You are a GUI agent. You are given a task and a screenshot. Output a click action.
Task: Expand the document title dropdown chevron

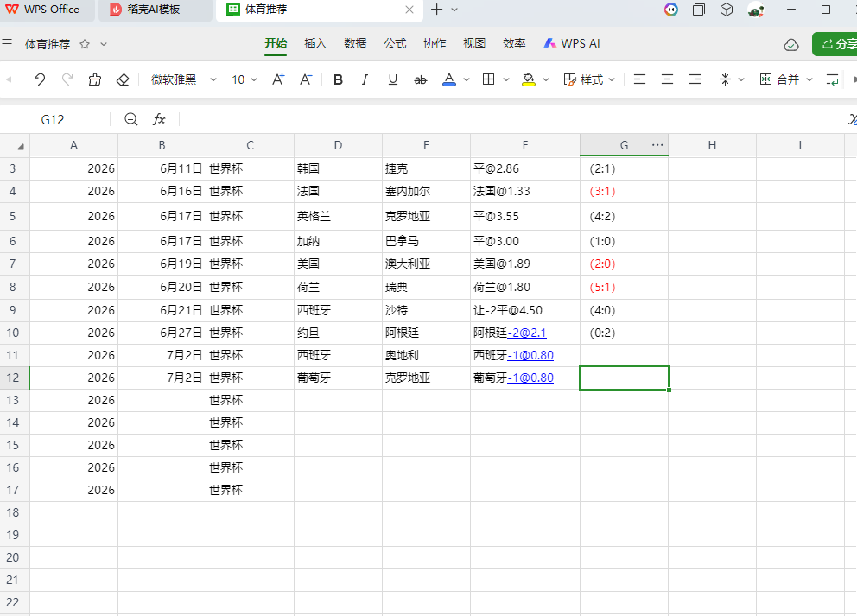click(104, 44)
